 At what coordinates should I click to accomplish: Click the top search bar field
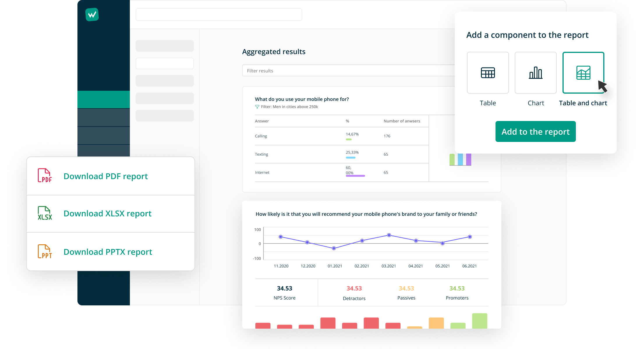pos(219,15)
